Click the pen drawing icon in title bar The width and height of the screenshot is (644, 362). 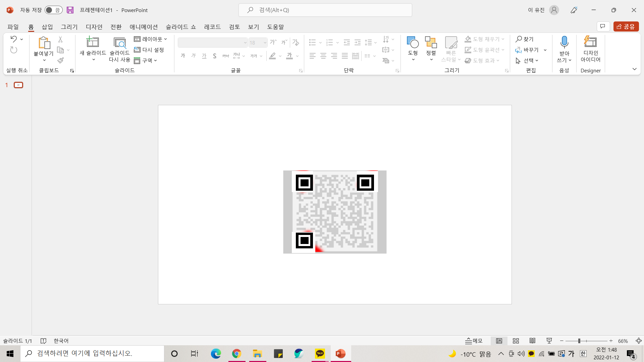coord(574,10)
